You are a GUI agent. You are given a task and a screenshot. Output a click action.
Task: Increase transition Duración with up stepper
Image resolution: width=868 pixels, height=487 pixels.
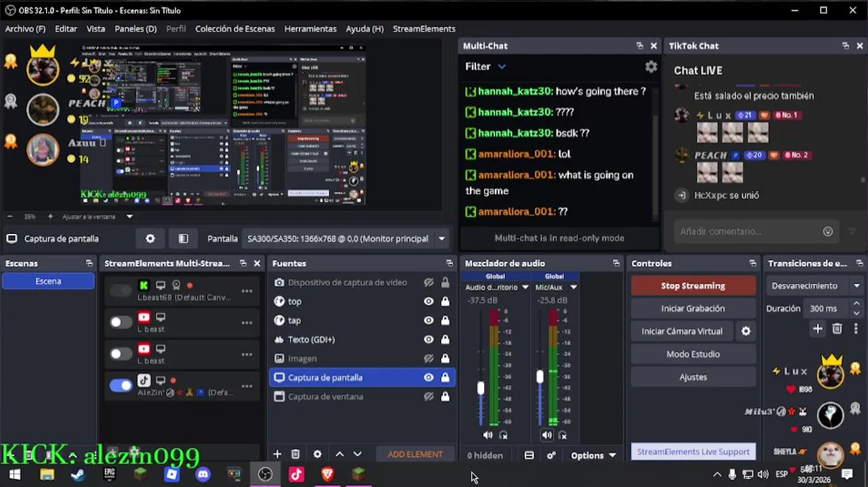click(x=857, y=304)
